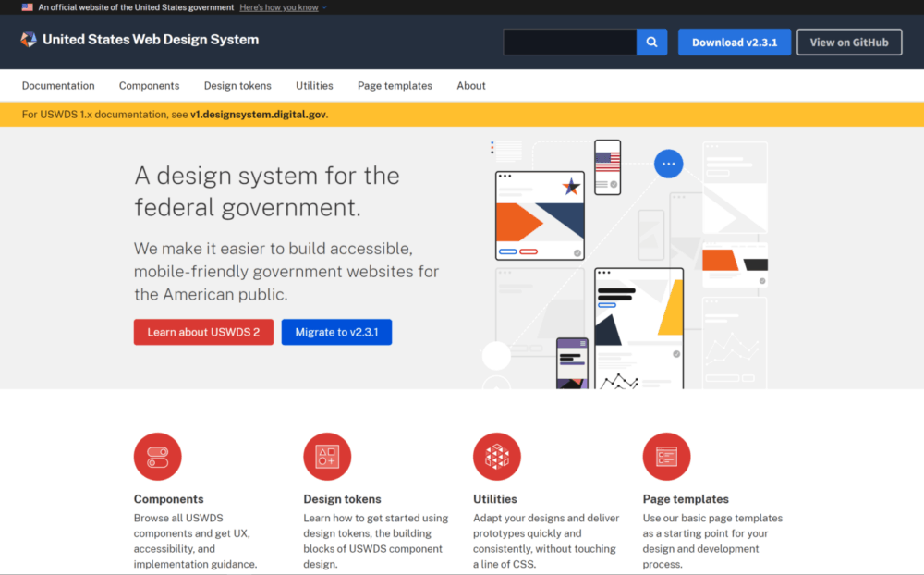Select About in the navigation bar

471,85
